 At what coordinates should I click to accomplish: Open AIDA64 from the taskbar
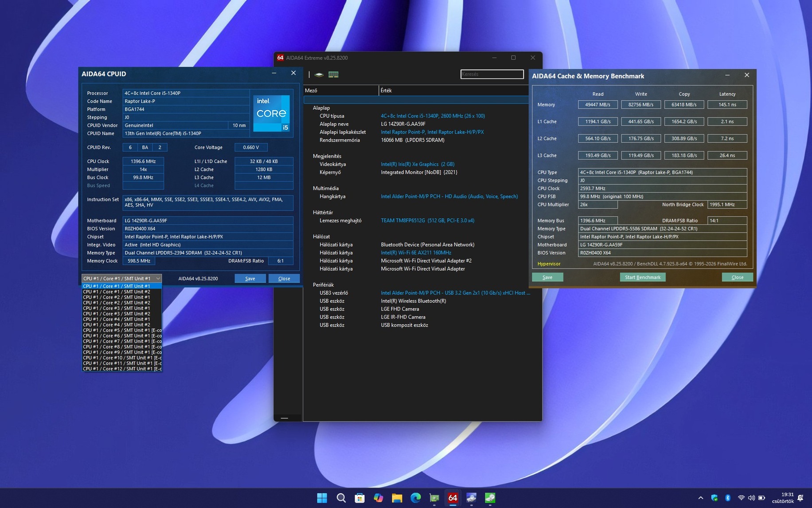pyautogui.click(x=452, y=498)
